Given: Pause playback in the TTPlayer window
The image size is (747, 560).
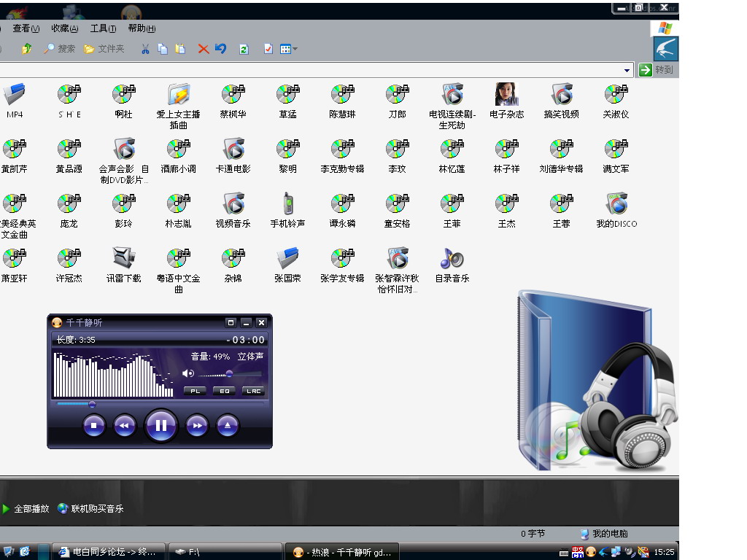Looking at the screenshot, I should pos(161,425).
